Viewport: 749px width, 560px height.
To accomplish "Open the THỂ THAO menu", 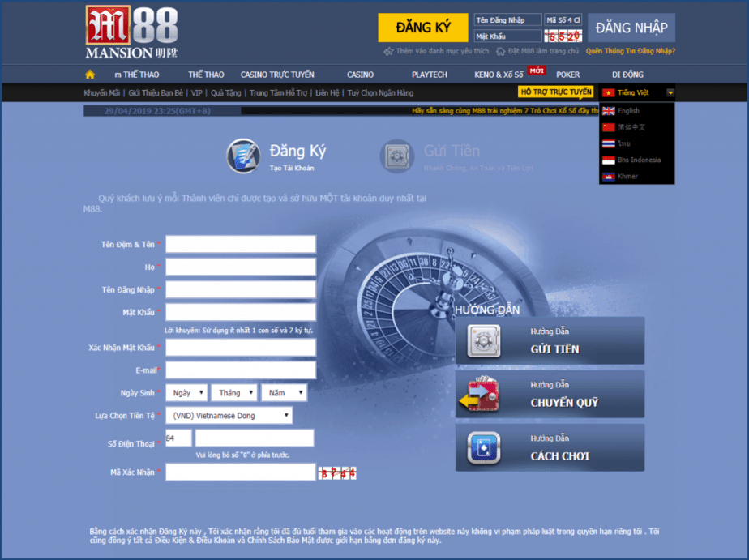I will tap(206, 75).
